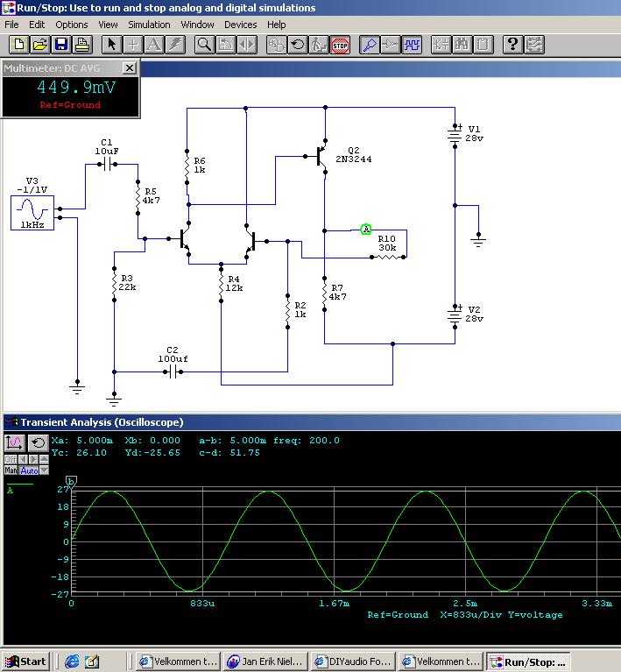Select the Arrow pointer tool
This screenshot has height=672, width=621.
tap(112, 45)
